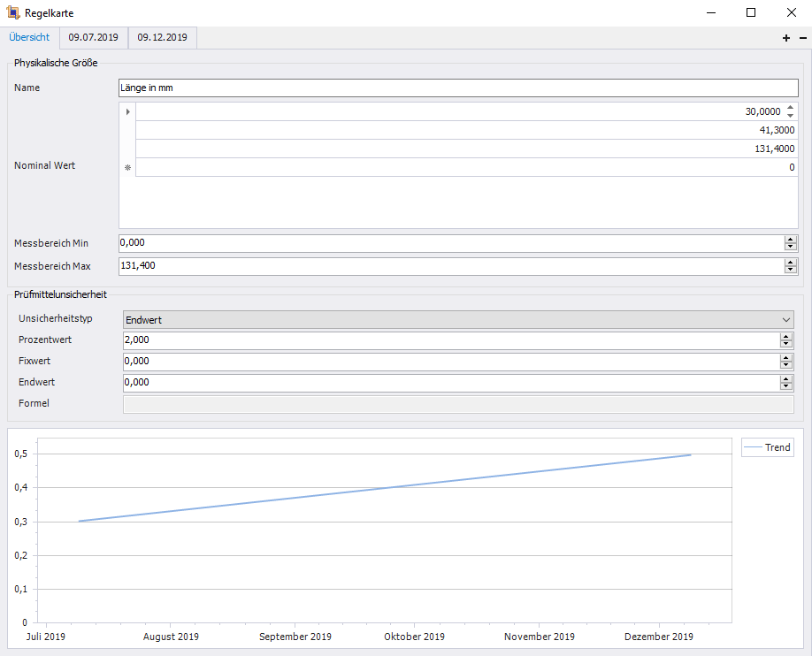Click the Prozentwert spinner arrows
This screenshot has width=812, height=656.
click(x=786, y=340)
